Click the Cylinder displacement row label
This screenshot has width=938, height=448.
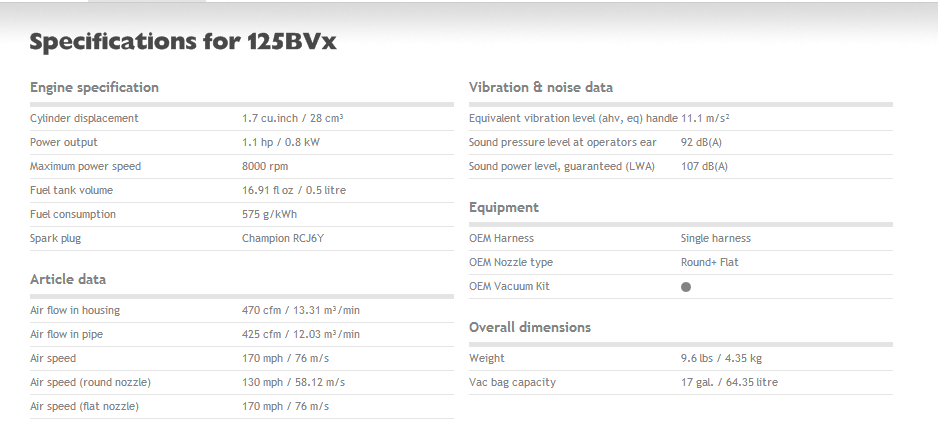coord(84,118)
